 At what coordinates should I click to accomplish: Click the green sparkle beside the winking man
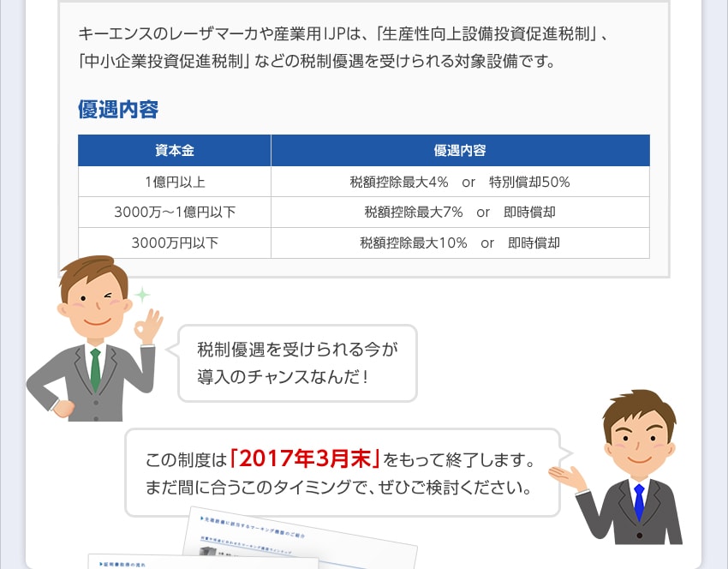141,294
